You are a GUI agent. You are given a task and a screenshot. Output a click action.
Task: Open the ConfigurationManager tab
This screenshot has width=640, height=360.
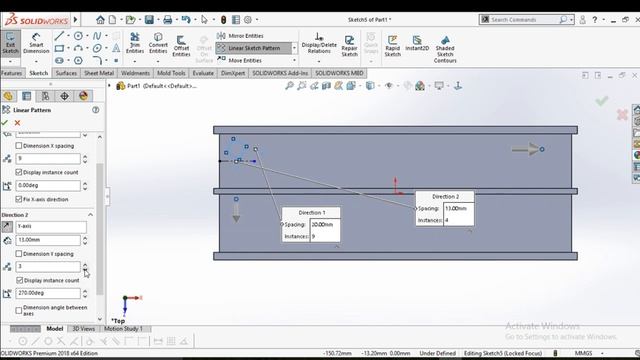[x=45, y=96]
